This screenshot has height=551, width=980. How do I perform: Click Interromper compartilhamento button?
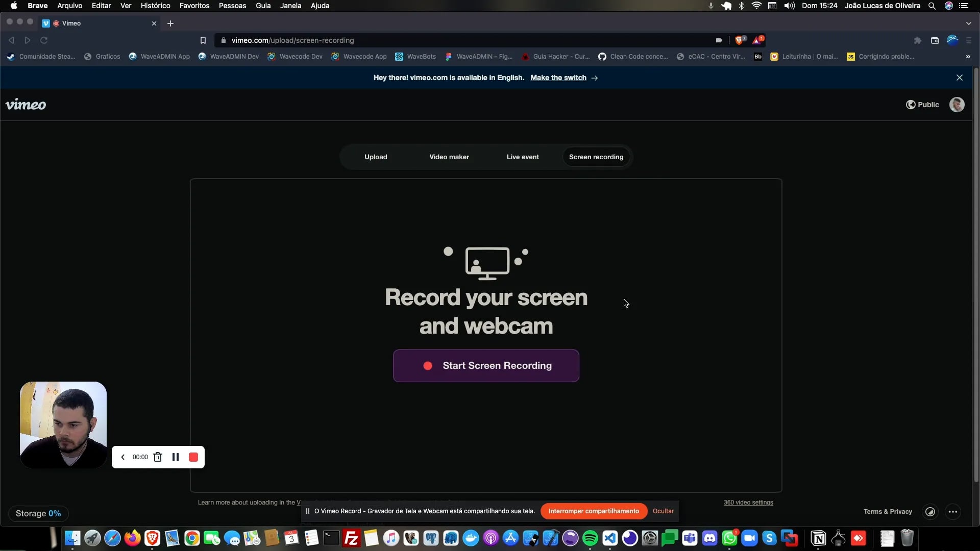[x=594, y=511]
